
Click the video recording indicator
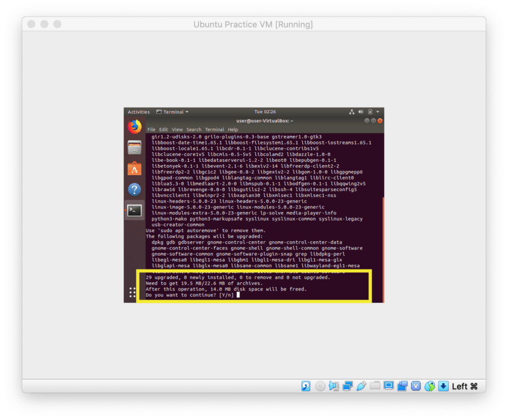pyautogui.click(x=402, y=386)
